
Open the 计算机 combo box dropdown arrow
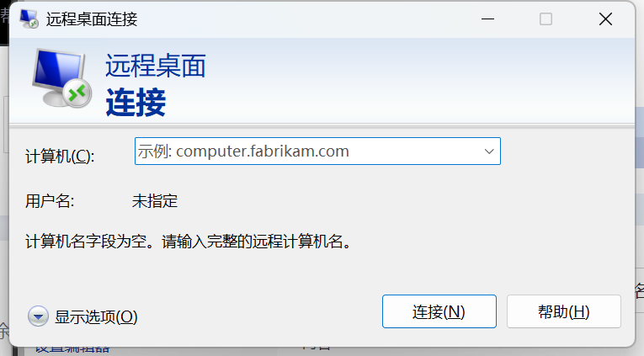(x=489, y=151)
